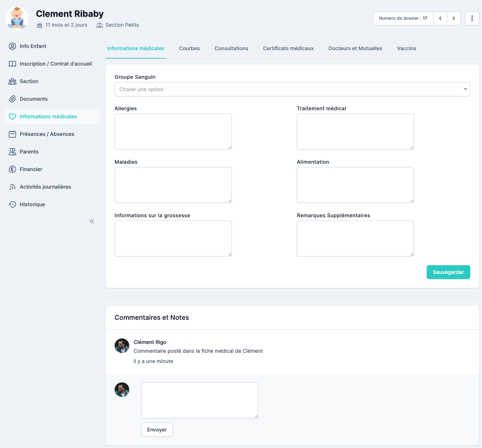This screenshot has height=448, width=482.
Task: Switch to the Courbes tab
Action: click(x=189, y=48)
